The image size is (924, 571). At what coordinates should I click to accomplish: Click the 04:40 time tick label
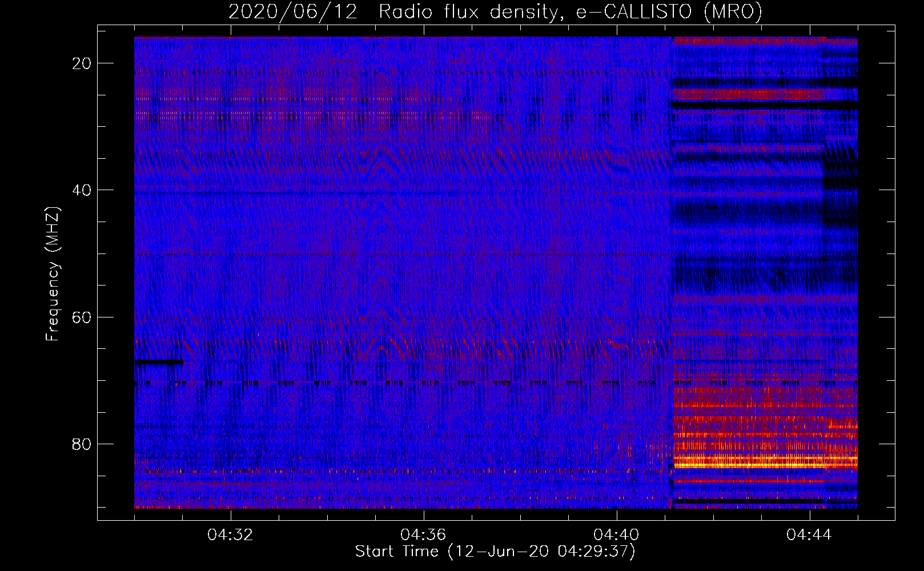[616, 535]
